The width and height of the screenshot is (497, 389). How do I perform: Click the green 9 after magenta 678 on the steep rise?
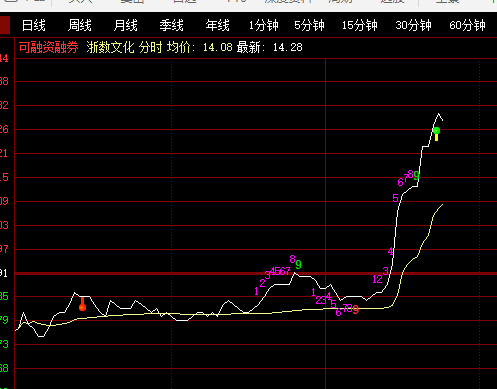pos(416,175)
